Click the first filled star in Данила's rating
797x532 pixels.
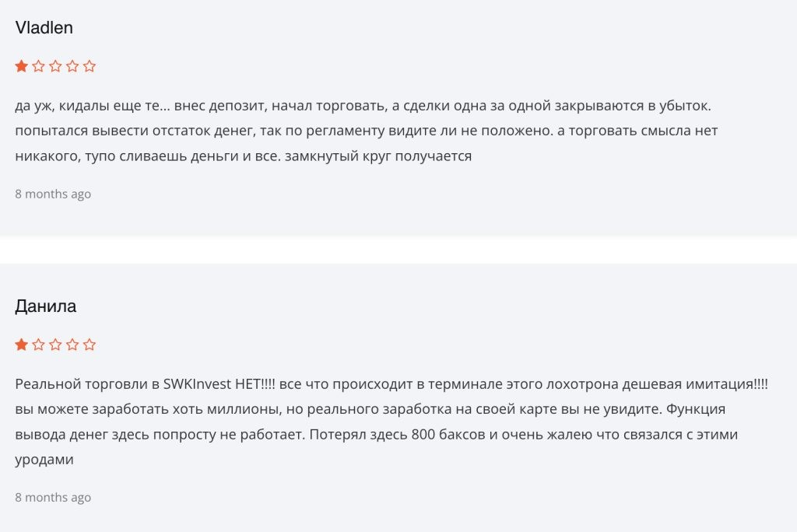[21, 345]
